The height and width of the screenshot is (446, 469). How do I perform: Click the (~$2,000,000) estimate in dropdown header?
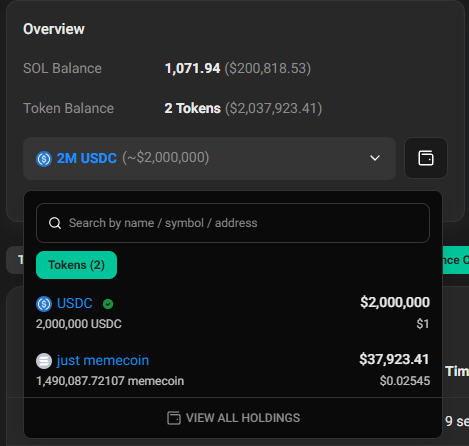point(166,158)
